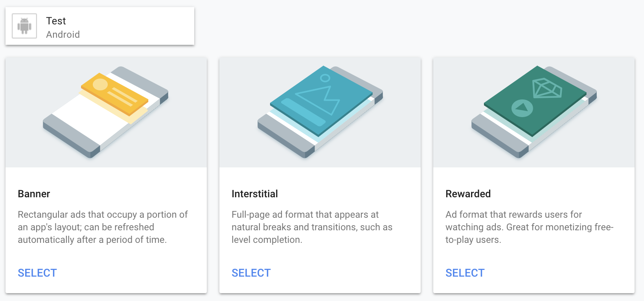Click the "Android" platform label
Screen dimensions: 644x301
[63, 35]
